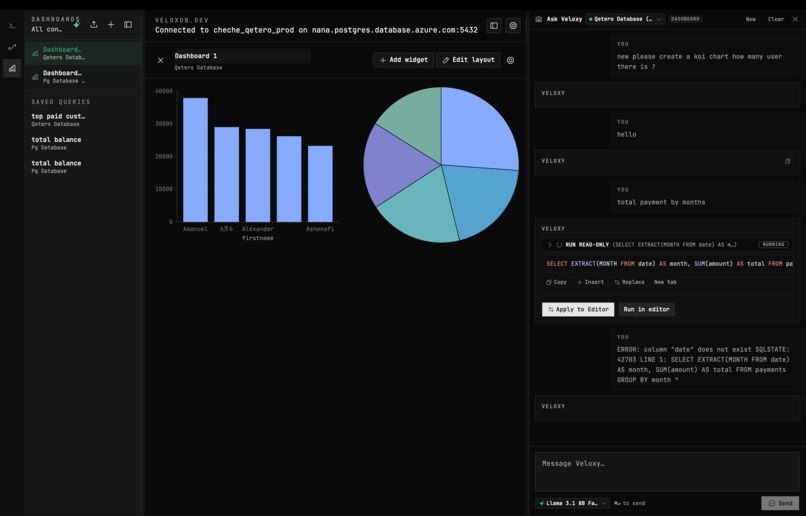This screenshot has height=516, width=806.
Task: Open first 'total balance' saved query
Action: [x=56, y=143]
